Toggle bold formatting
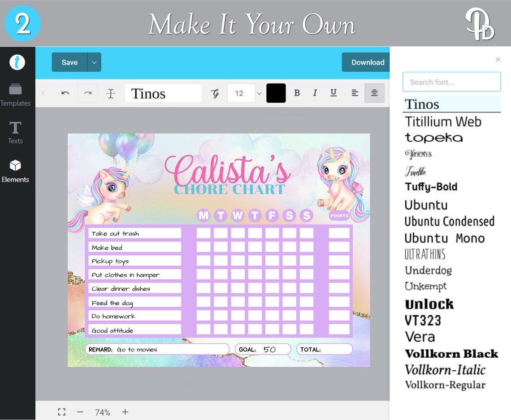 coord(297,93)
